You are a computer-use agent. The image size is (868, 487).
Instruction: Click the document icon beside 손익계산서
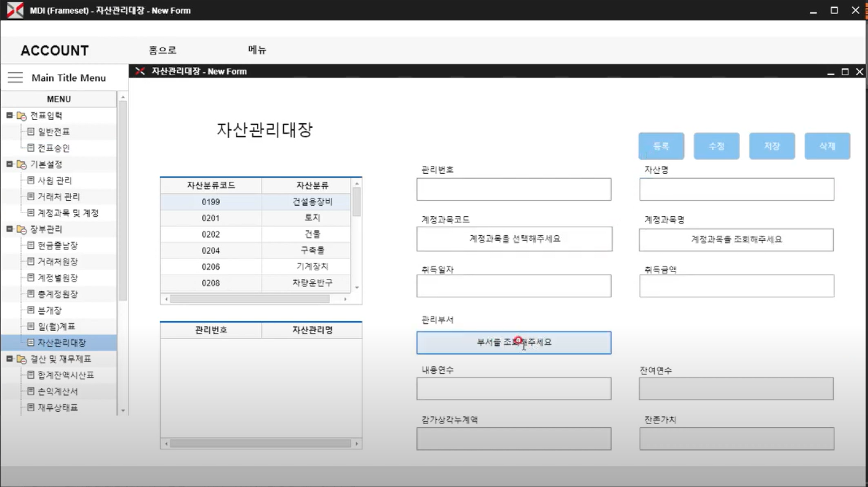coord(31,391)
